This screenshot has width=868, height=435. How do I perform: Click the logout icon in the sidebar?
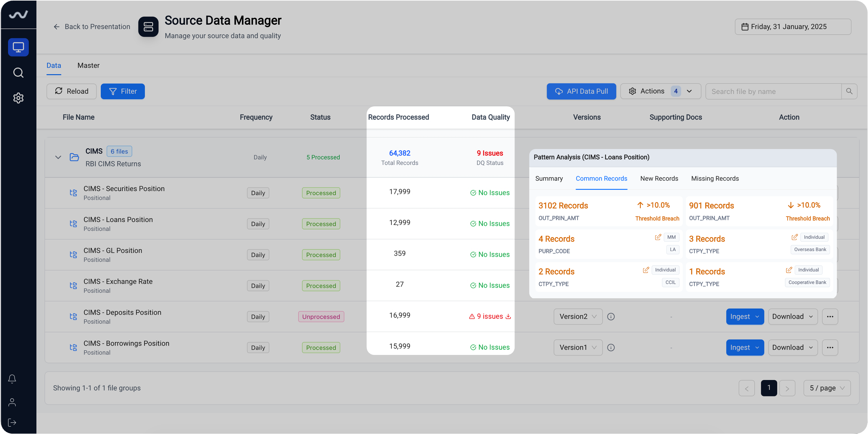[12, 423]
